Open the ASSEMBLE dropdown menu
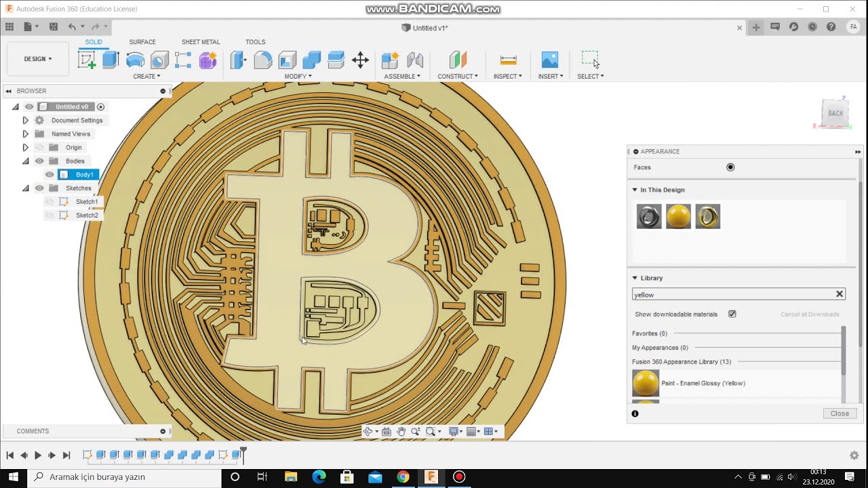Screen dimensions: 868x488 coord(402,77)
